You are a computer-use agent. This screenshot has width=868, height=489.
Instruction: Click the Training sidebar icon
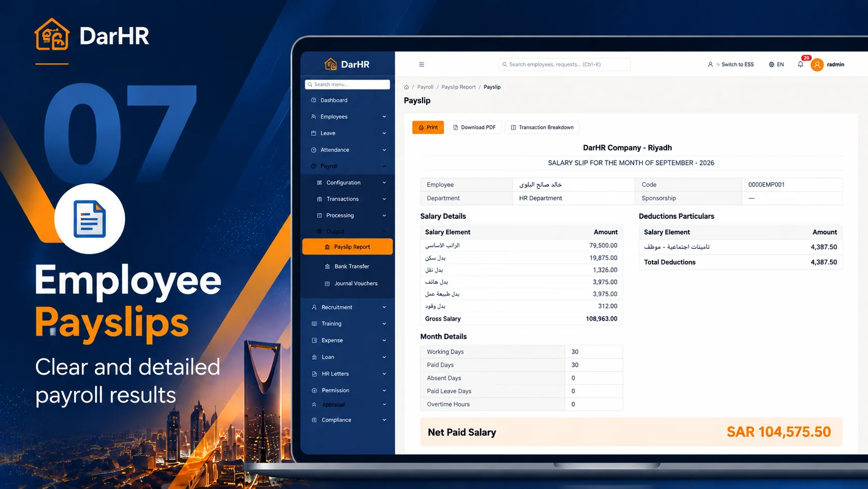(314, 324)
